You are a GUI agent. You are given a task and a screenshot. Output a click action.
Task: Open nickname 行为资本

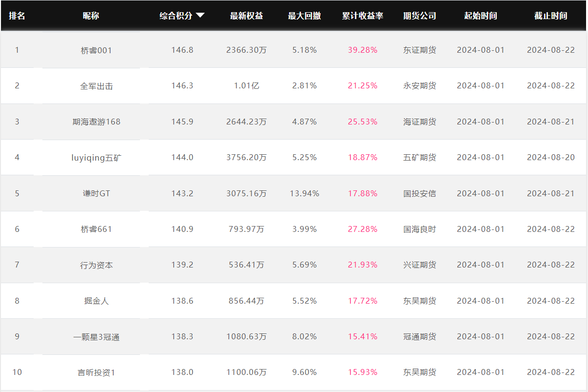[97, 266]
